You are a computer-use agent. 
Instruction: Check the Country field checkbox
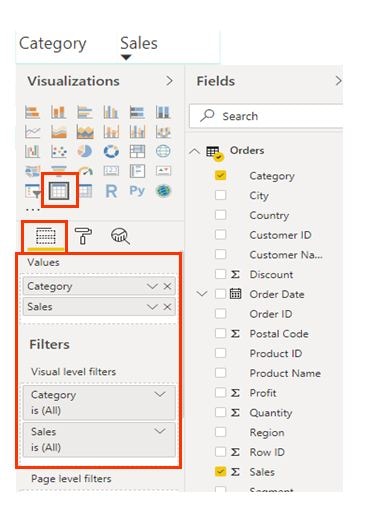(x=220, y=215)
